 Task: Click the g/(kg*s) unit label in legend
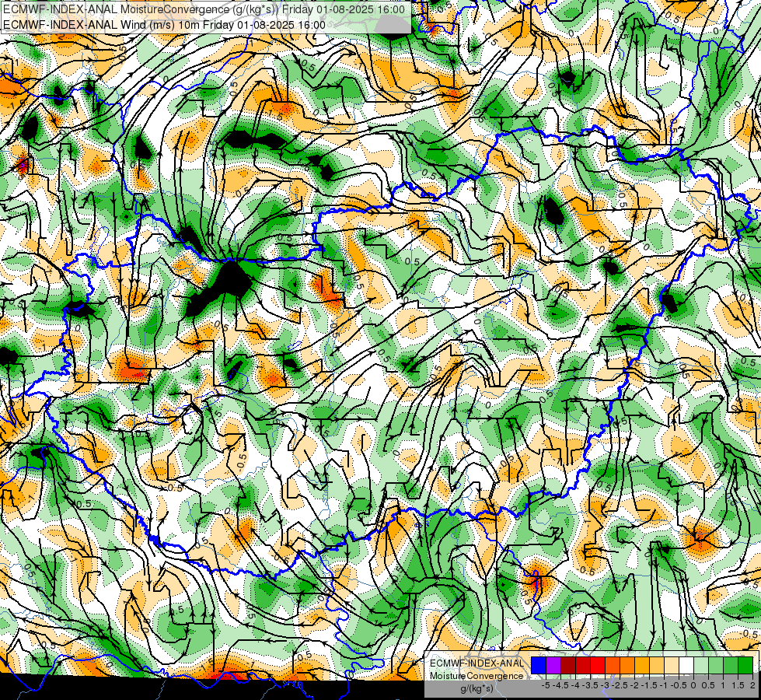[x=476, y=689]
